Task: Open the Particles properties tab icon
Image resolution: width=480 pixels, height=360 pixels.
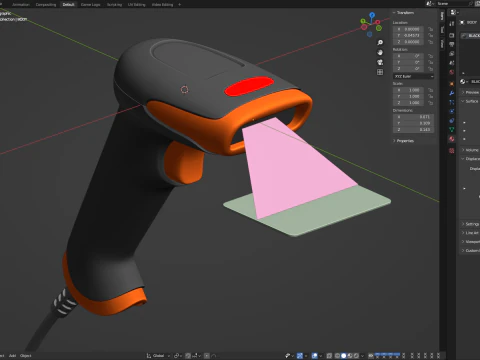Action: pyautogui.click(x=452, y=102)
